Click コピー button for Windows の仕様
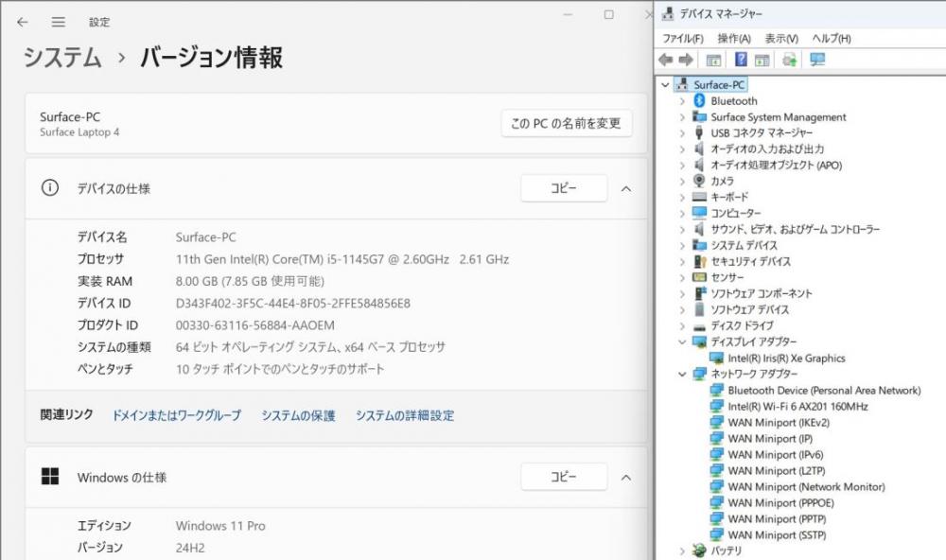The height and width of the screenshot is (560, 946). [564, 478]
